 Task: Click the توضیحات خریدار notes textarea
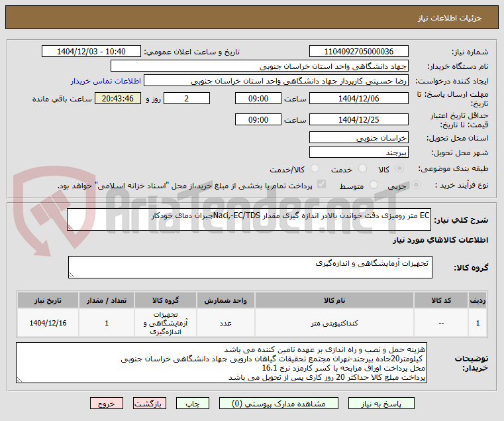click(x=221, y=363)
